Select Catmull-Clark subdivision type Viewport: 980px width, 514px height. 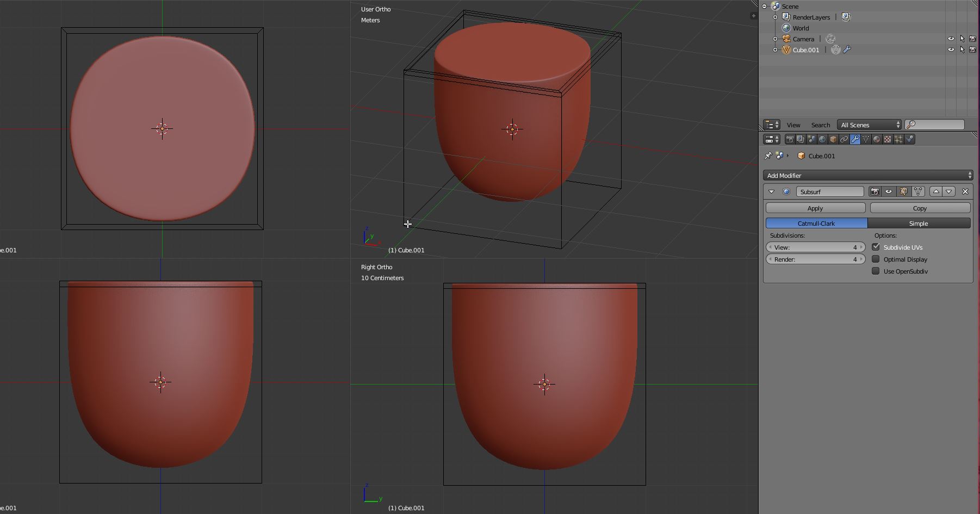816,224
